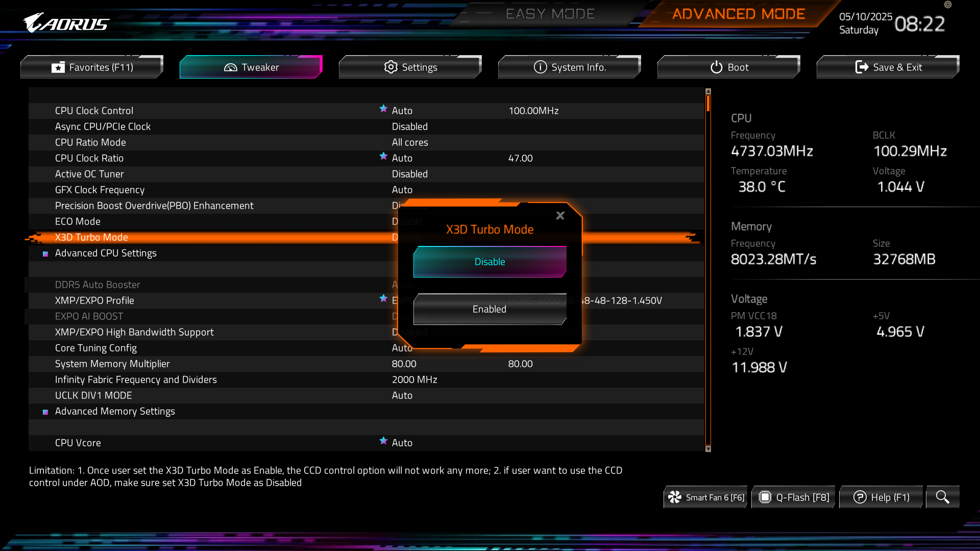The height and width of the screenshot is (551, 980).
Task: Select the Core Tuning Config row
Action: click(366, 348)
